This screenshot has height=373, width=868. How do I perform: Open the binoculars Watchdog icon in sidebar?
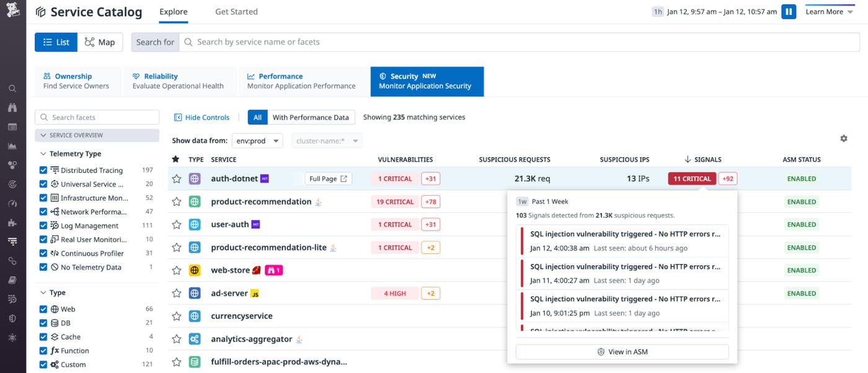[x=12, y=108]
